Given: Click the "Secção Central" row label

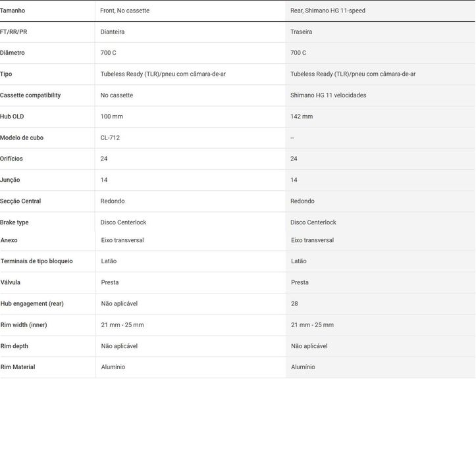Looking at the screenshot, I should [20, 201].
